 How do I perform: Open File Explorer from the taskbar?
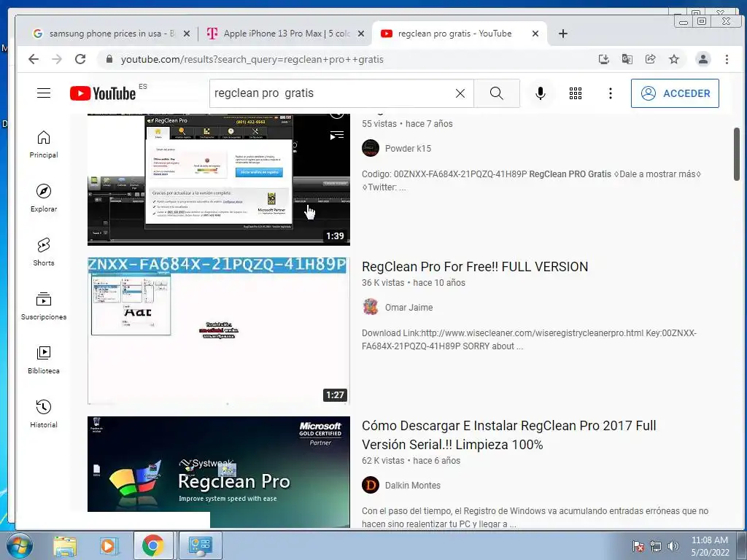(x=65, y=545)
